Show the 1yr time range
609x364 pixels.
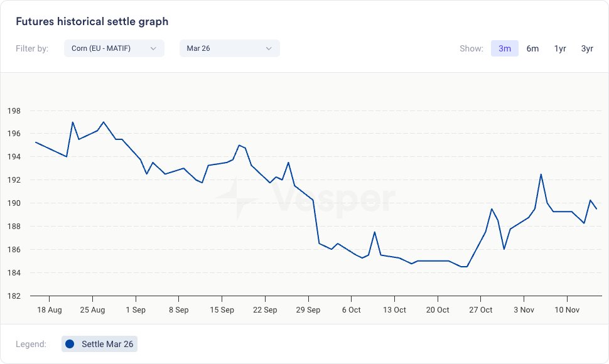pyautogui.click(x=560, y=48)
